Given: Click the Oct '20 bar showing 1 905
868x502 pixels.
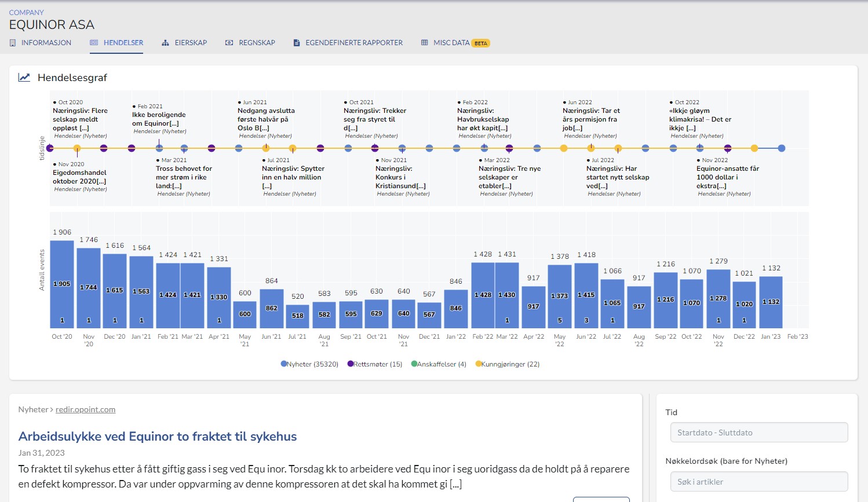Looking at the screenshot, I should [62, 284].
